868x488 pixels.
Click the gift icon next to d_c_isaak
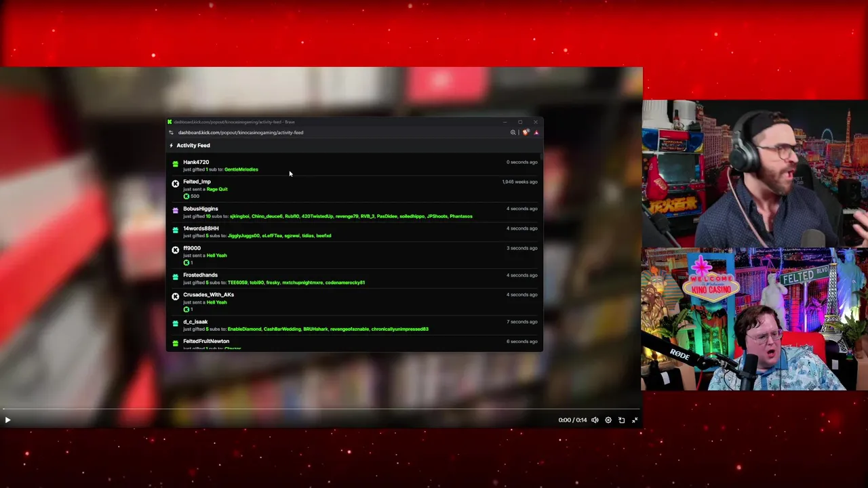coord(176,324)
